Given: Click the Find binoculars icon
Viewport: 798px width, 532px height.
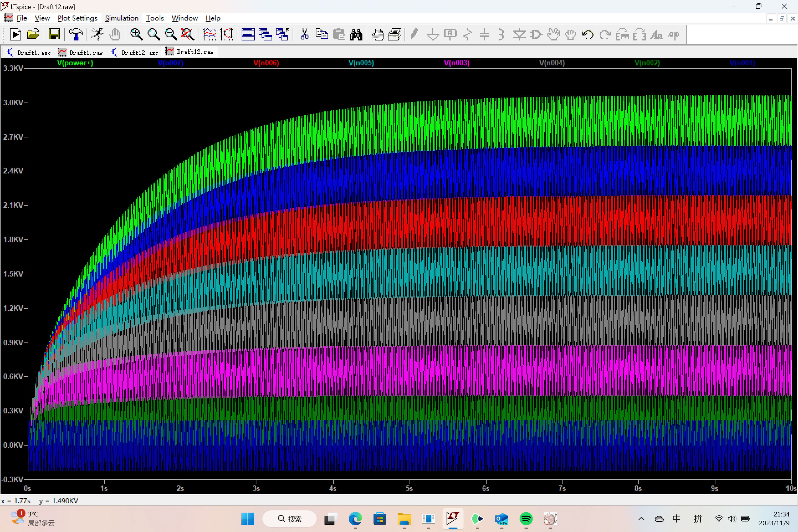Looking at the screenshot, I should [x=356, y=35].
